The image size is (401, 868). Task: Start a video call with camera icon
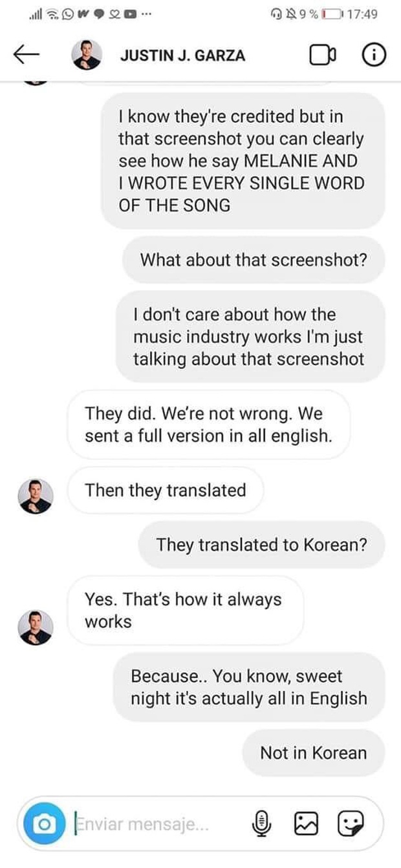(x=323, y=56)
